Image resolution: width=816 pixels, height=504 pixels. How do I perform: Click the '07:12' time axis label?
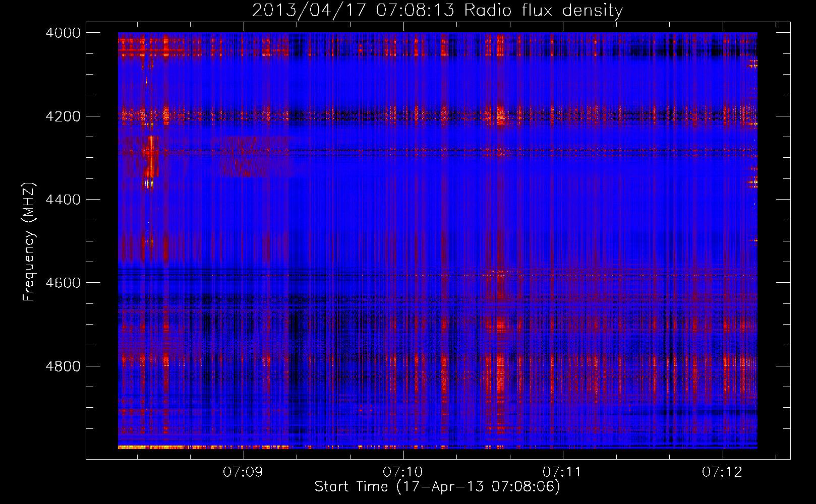pyautogui.click(x=722, y=472)
